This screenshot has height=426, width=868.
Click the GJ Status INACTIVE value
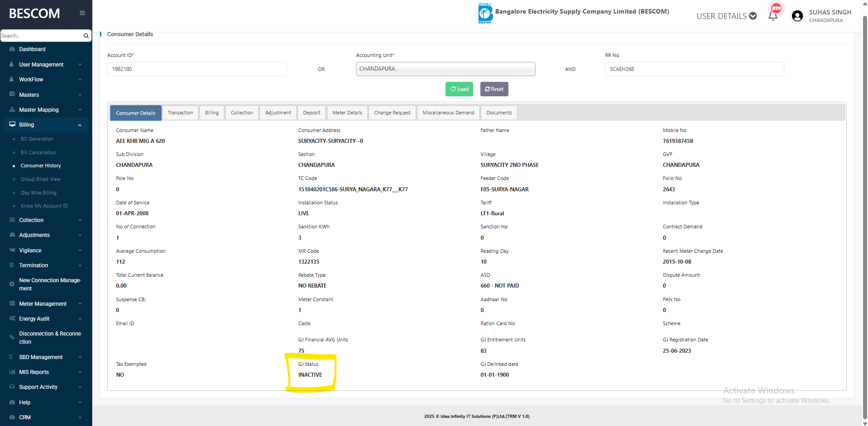(310, 375)
